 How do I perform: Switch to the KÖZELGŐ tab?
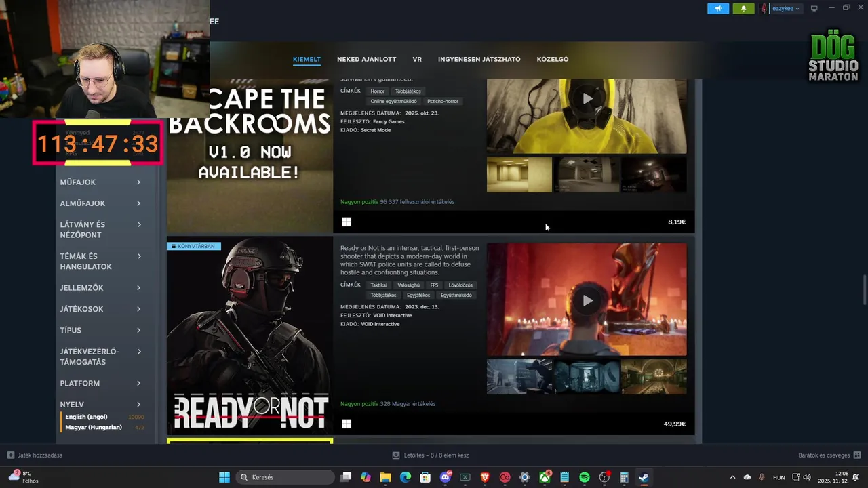[x=553, y=59]
